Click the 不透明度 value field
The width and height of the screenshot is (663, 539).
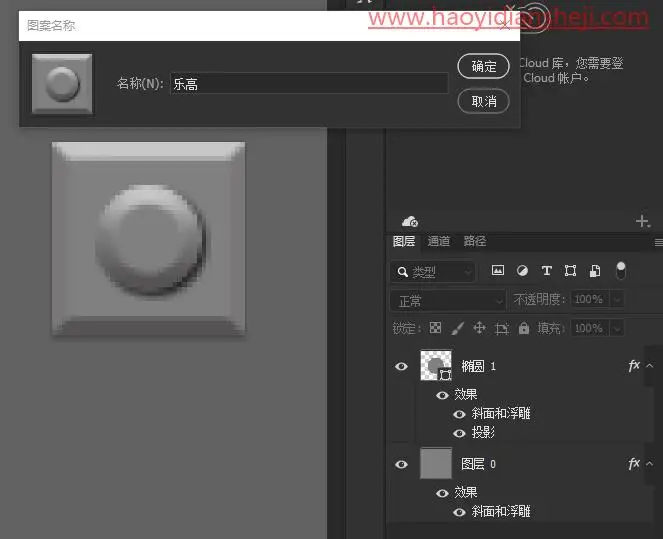coord(590,299)
